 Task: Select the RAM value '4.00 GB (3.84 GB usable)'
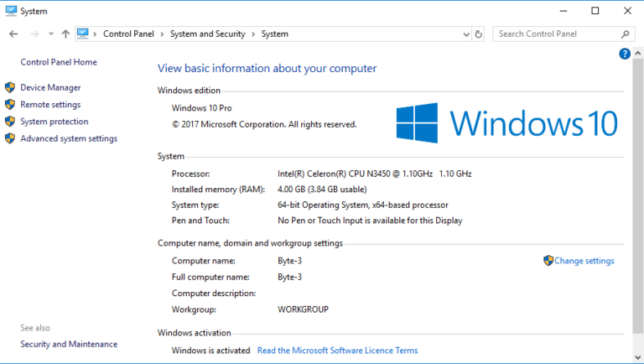(x=322, y=190)
